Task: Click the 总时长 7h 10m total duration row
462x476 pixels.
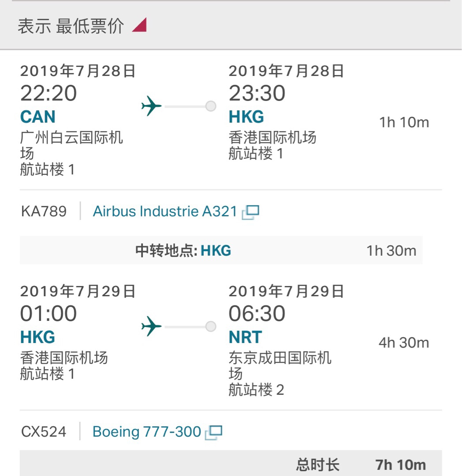Action: click(x=361, y=465)
